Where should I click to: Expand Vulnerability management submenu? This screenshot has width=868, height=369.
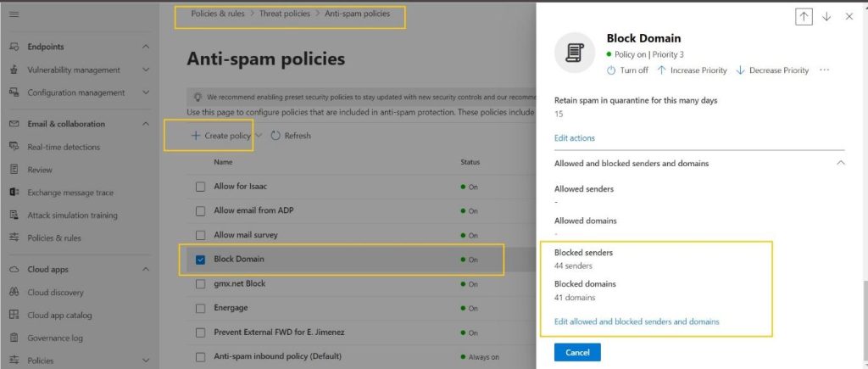146,70
